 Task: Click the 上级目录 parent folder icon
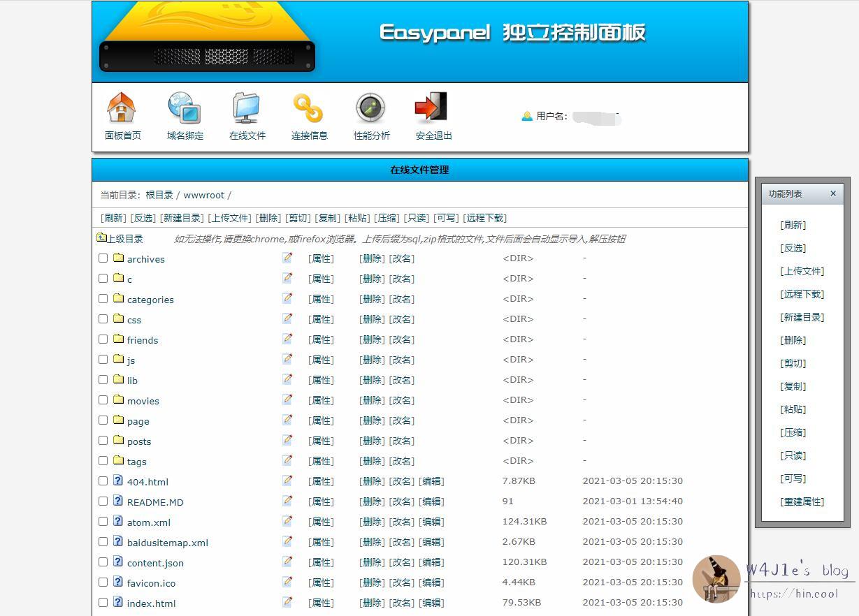point(102,238)
